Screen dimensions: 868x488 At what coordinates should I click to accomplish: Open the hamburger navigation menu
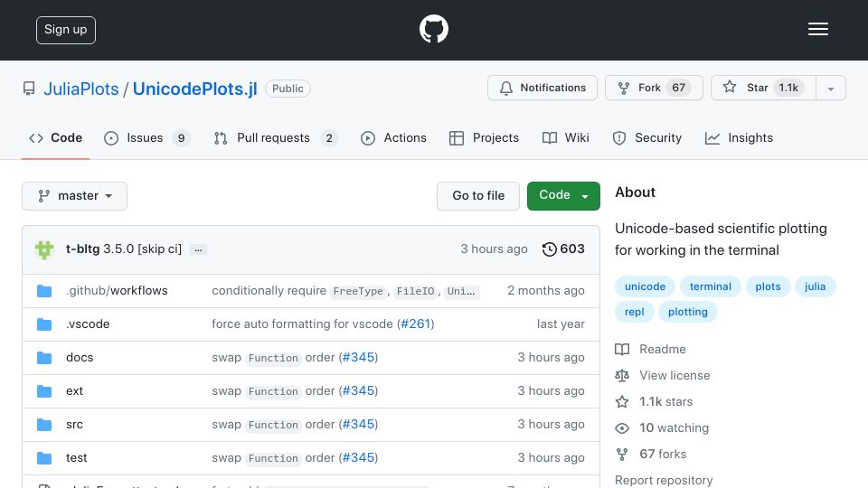pyautogui.click(x=817, y=29)
